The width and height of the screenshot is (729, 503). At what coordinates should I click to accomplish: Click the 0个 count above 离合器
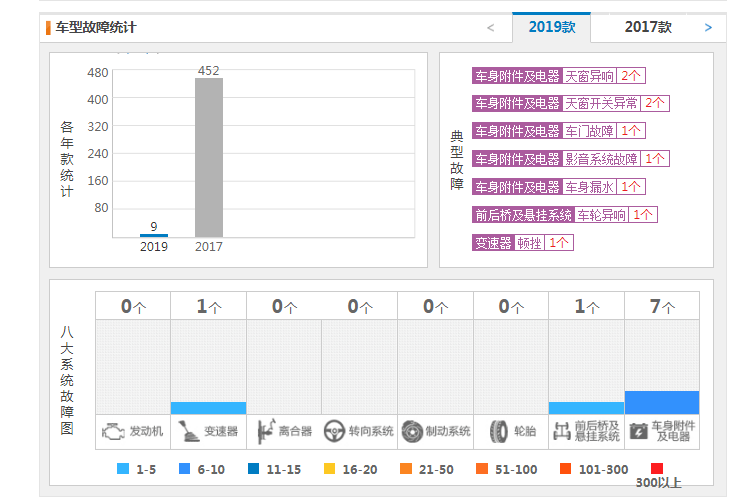tap(285, 306)
